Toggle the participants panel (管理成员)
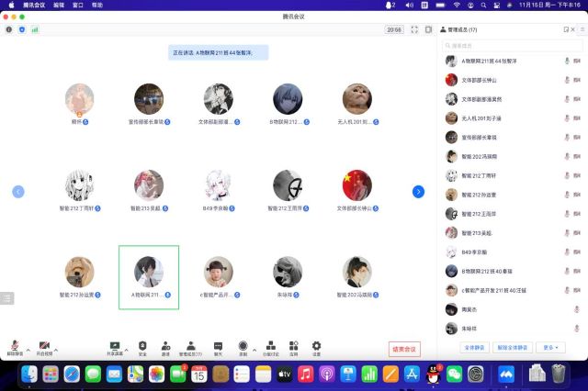Image resolution: width=588 pixels, height=391 pixels. [x=192, y=347]
